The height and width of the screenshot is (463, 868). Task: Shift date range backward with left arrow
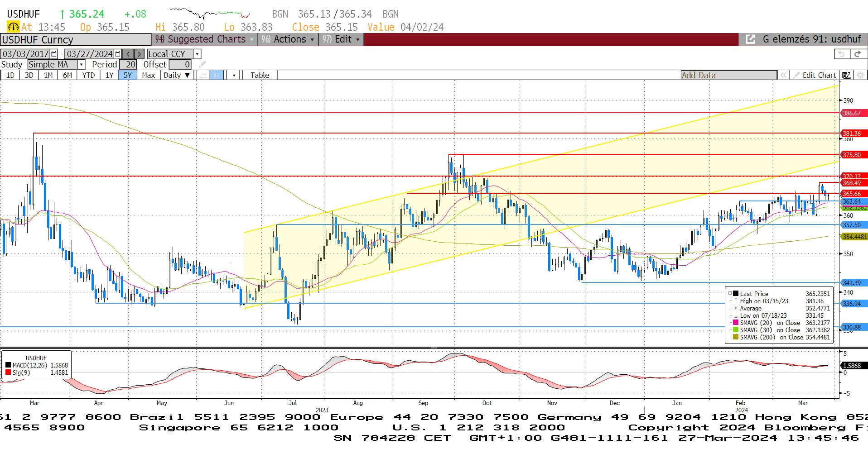click(x=128, y=54)
